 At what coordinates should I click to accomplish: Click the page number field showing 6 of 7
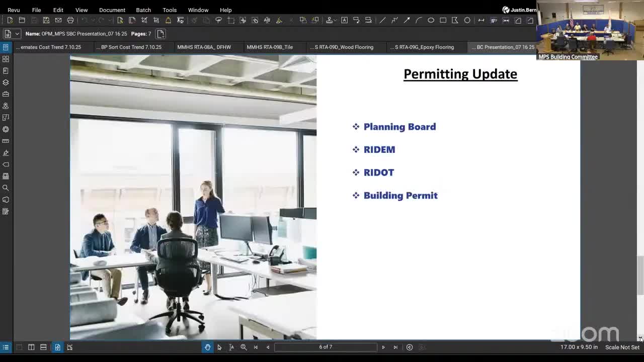[x=326, y=347]
